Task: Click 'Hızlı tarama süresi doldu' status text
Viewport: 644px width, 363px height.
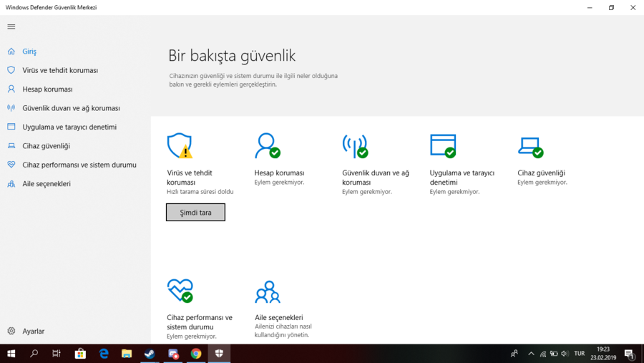Action: click(x=200, y=192)
